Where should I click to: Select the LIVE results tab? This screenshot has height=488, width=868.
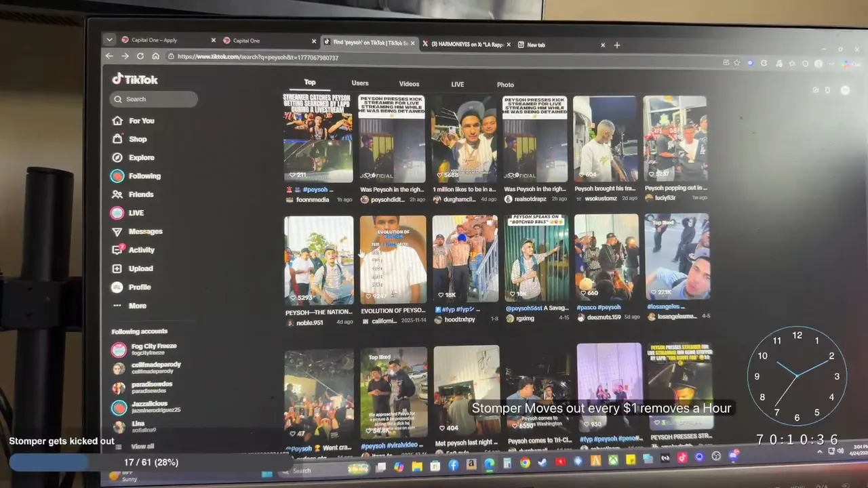coord(458,85)
